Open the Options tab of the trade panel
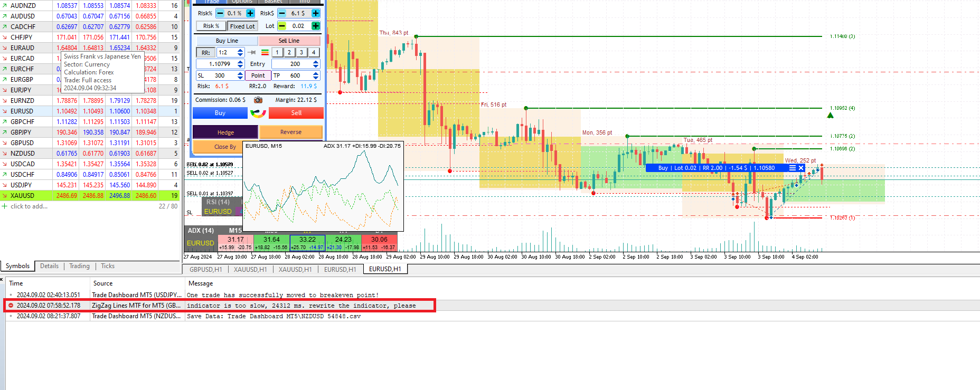This screenshot has height=390, width=980. click(242, 2)
